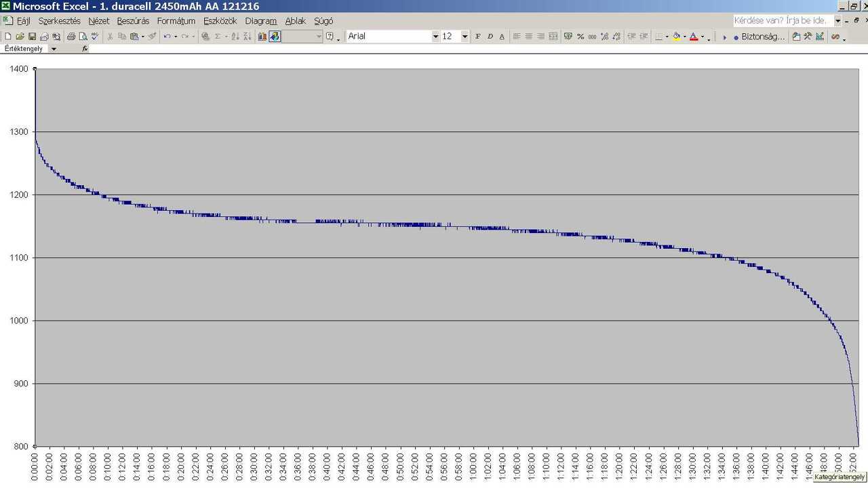Screen dimensions: 868x488
Task: Open the Ablak menu
Action: click(x=296, y=21)
